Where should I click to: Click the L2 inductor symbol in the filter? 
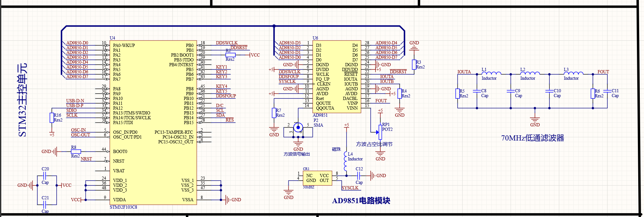tap(530, 73)
